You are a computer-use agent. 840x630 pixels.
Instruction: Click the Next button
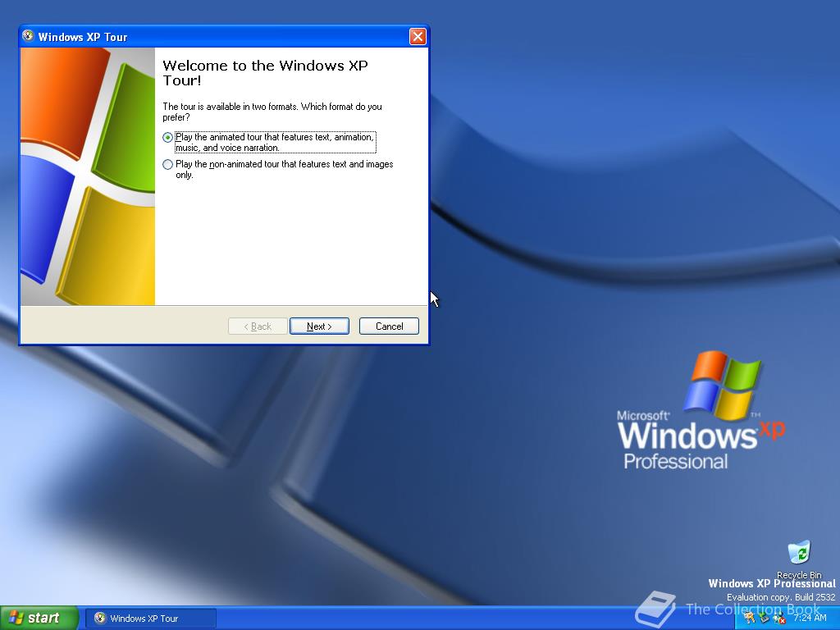(319, 326)
